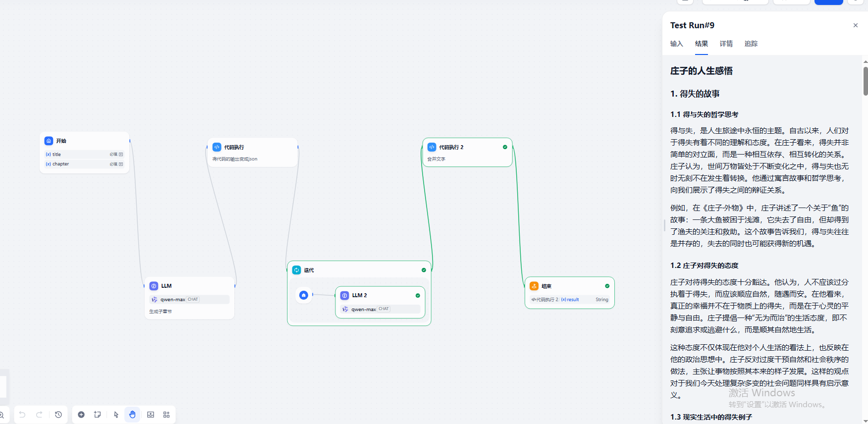Click the 1. 得失的故事 heading
The width and height of the screenshot is (868, 424).
[x=695, y=94]
